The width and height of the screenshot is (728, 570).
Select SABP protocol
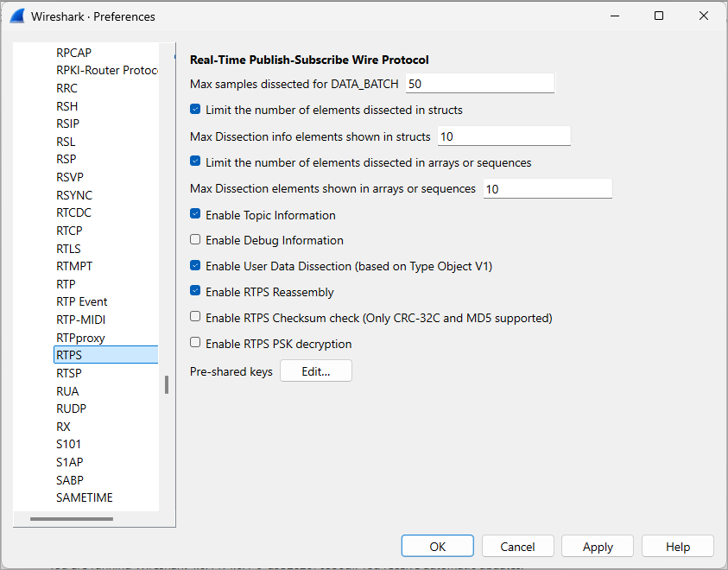(x=70, y=480)
